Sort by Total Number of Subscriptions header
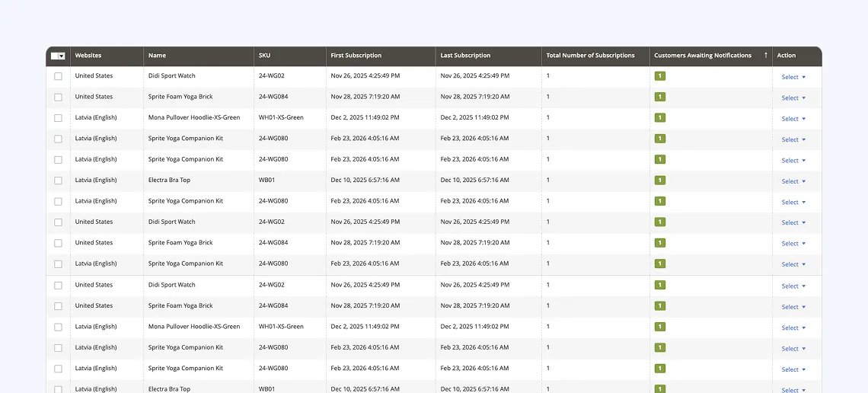This screenshot has height=393, width=868. point(590,56)
